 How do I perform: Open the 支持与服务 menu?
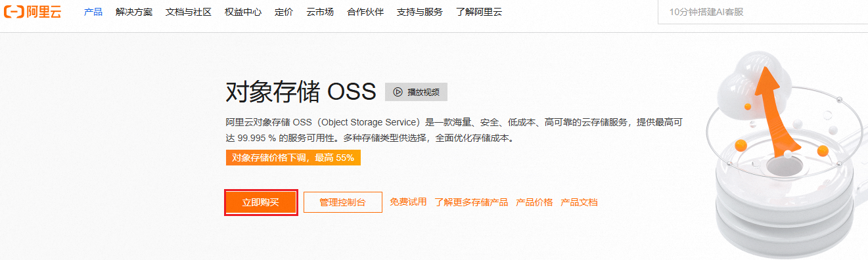tap(420, 12)
